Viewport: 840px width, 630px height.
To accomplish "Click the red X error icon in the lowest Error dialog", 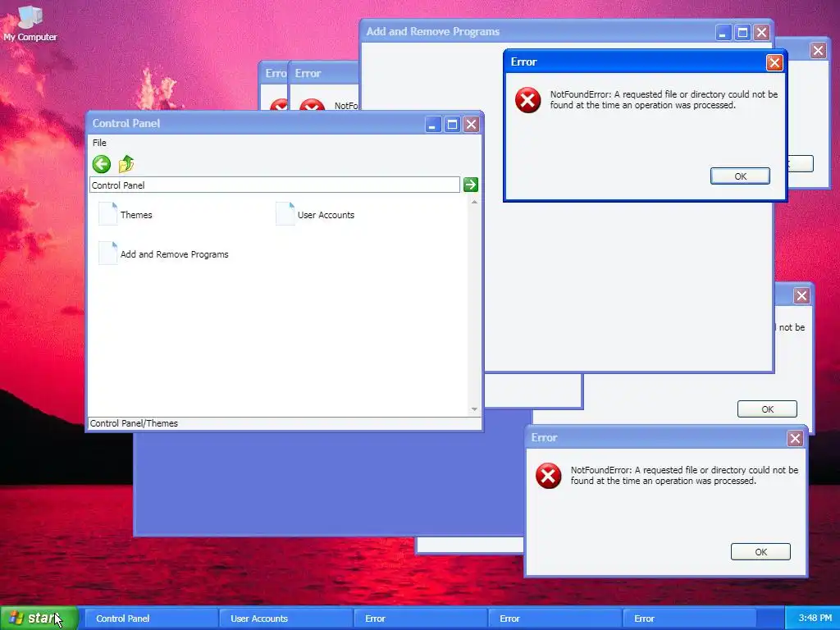I will pyautogui.click(x=548, y=476).
